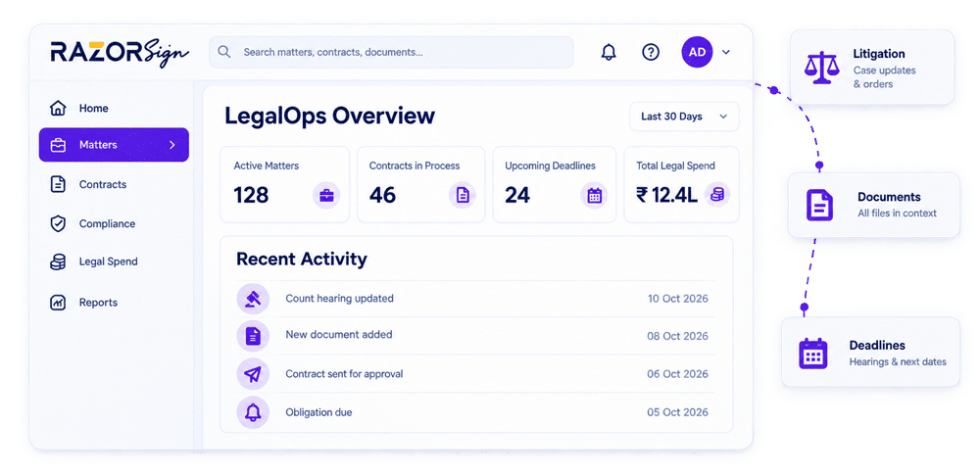The height and width of the screenshot is (474, 980).
Task: Click the AD user avatar
Action: click(697, 53)
